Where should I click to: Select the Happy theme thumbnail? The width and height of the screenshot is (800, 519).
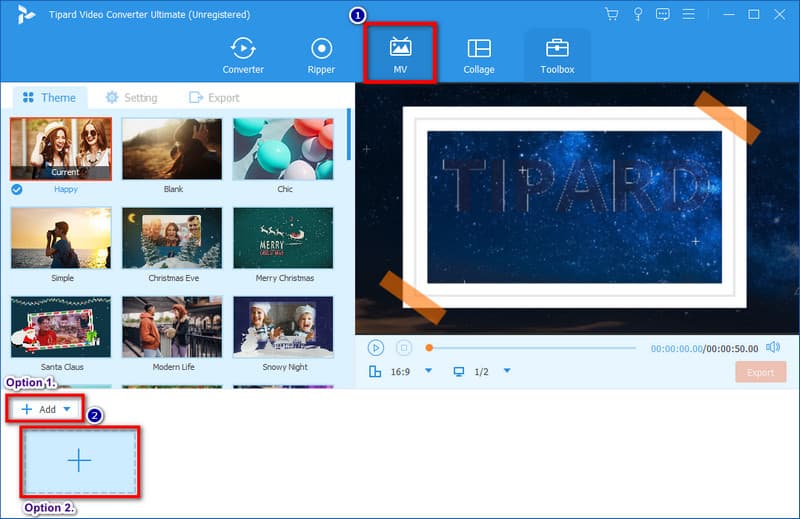(61, 149)
